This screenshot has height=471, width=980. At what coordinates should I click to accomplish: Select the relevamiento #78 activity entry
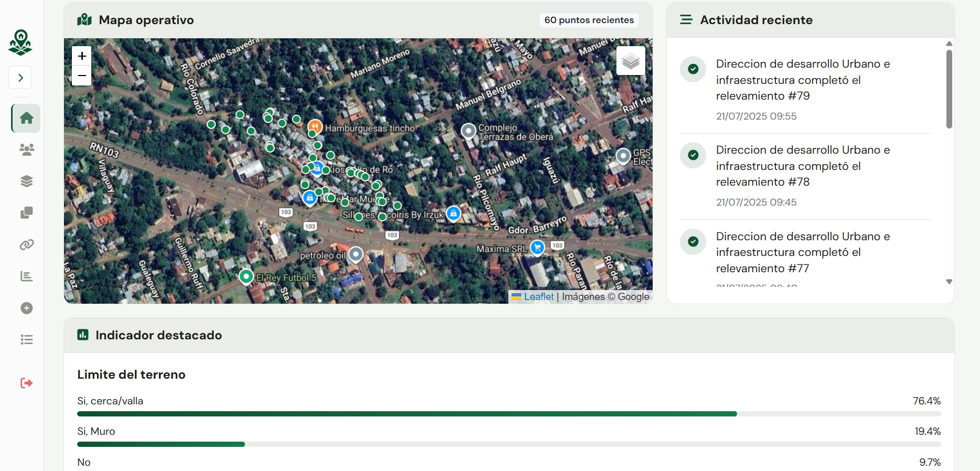[x=806, y=176]
